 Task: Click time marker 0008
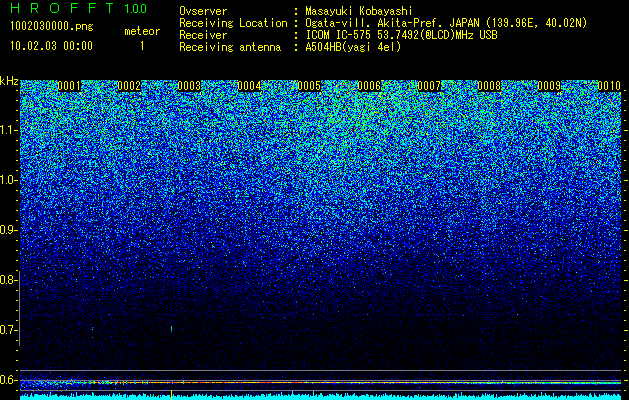pos(489,86)
